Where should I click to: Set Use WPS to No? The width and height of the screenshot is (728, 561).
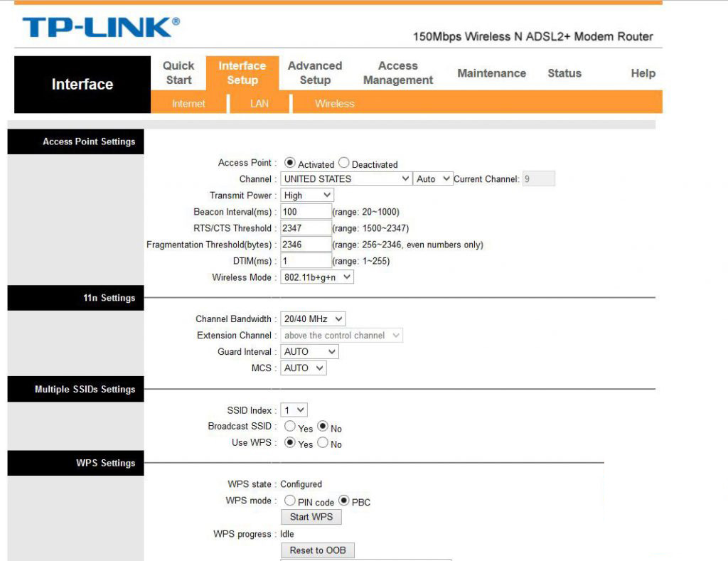tap(323, 443)
